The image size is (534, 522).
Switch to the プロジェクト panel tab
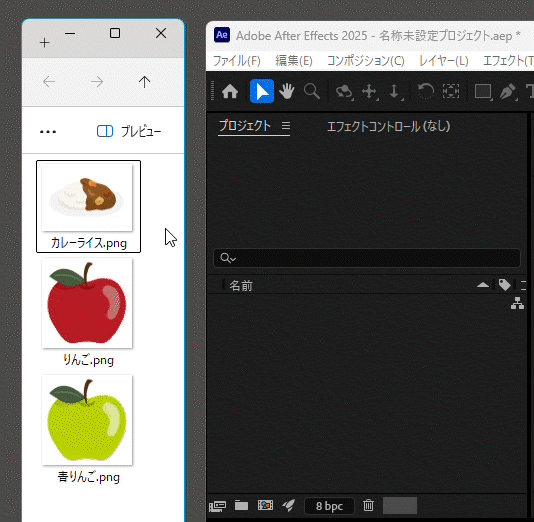pos(245,126)
